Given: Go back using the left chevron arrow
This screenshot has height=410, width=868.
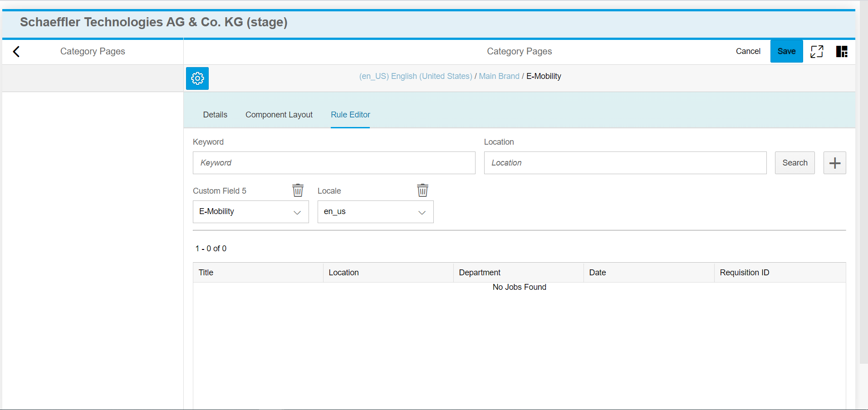Looking at the screenshot, I should click(x=16, y=52).
